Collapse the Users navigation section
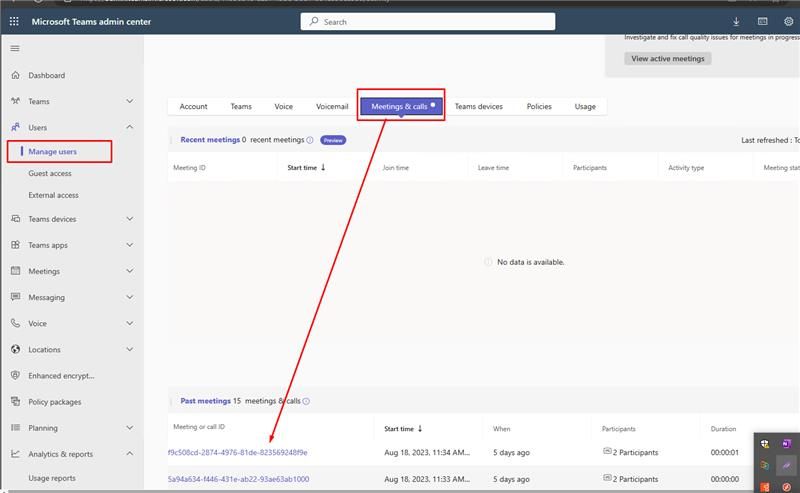Screen dimensions: 800x493 130,127
